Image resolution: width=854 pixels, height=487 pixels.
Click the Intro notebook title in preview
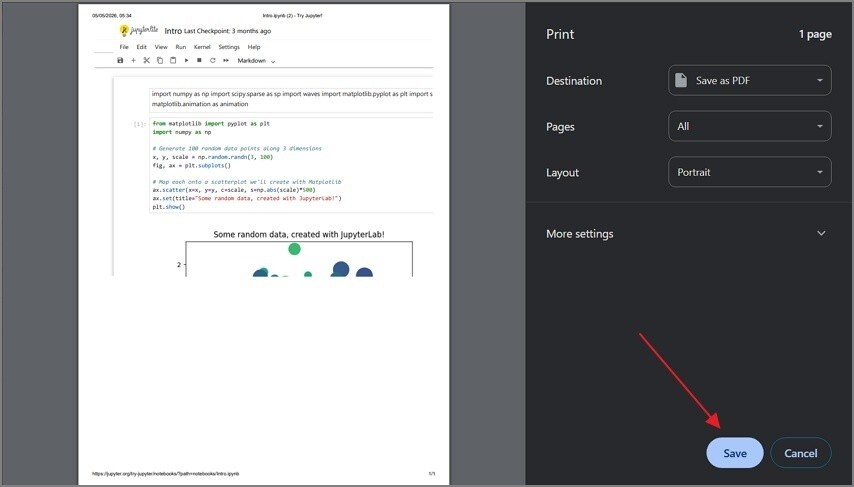click(173, 31)
